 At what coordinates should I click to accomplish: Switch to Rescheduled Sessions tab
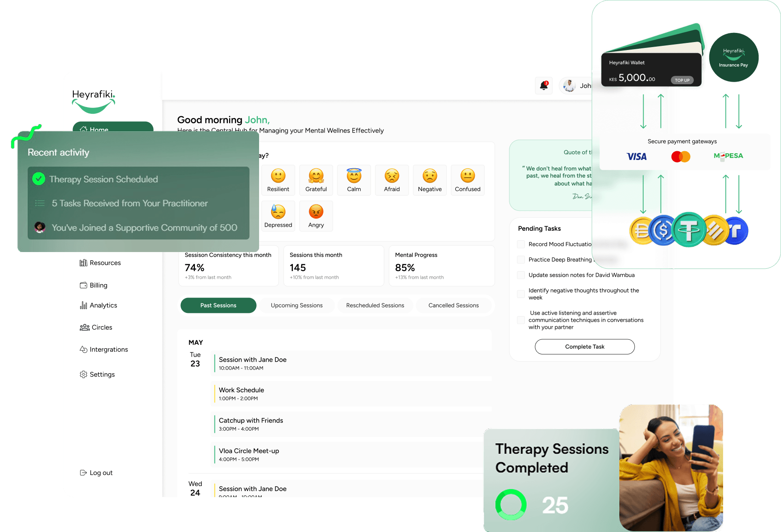point(375,305)
